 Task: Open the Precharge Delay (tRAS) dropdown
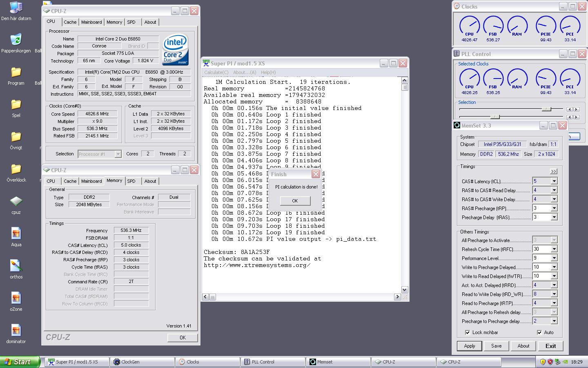click(554, 217)
